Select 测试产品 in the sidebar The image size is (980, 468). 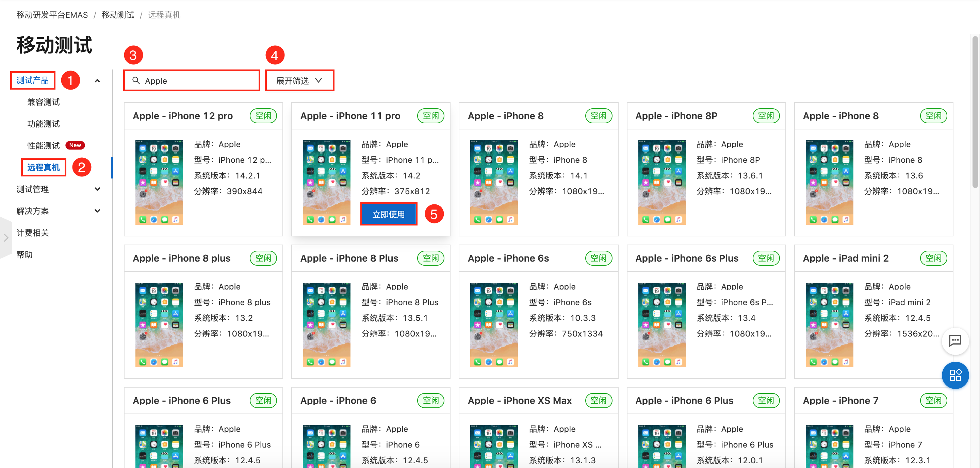[x=33, y=80]
